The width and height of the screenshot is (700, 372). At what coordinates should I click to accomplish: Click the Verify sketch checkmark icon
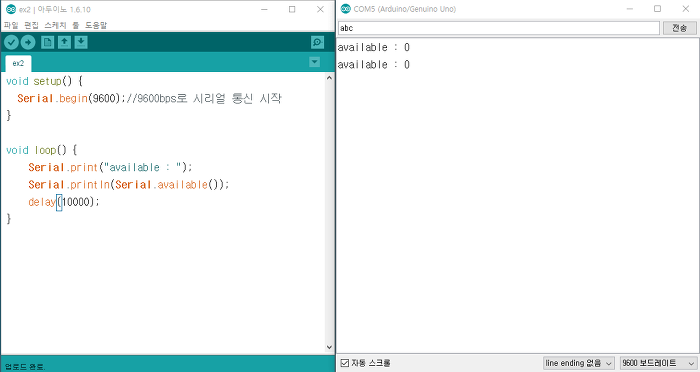pyautogui.click(x=11, y=42)
